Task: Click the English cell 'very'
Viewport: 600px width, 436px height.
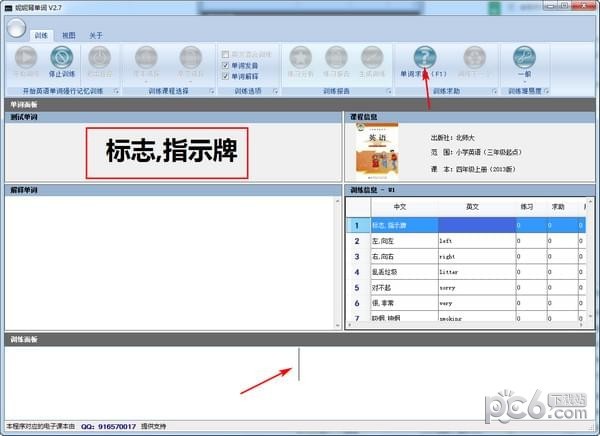Action: click(x=477, y=303)
